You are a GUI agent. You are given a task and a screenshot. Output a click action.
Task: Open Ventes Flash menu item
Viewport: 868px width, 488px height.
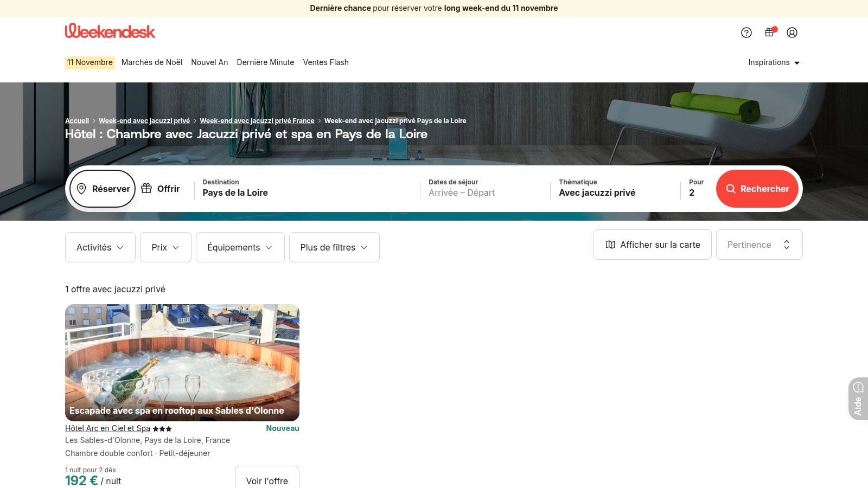click(326, 62)
